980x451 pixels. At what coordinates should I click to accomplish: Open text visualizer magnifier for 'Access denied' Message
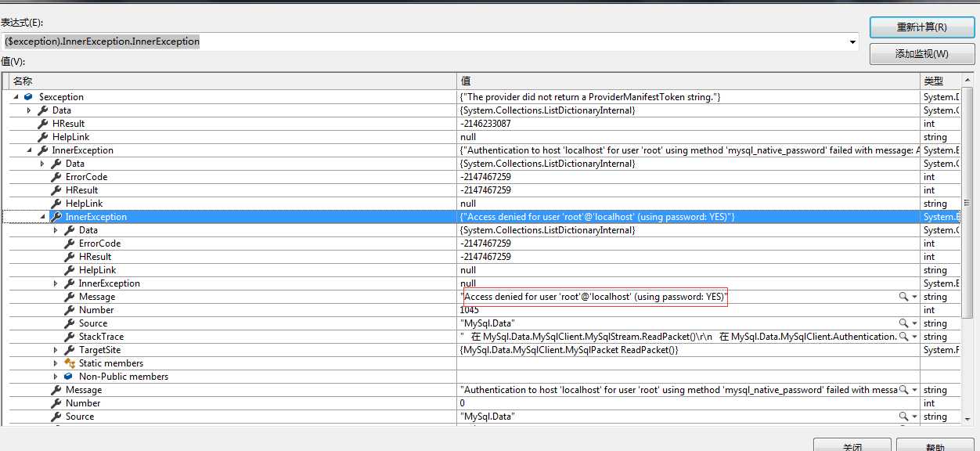click(903, 297)
